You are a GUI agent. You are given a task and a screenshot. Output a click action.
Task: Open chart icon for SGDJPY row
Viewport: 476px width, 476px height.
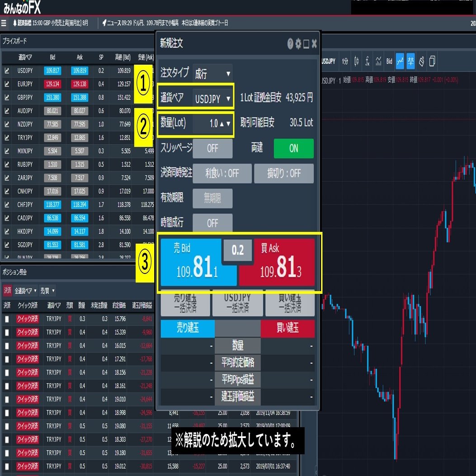click(7, 245)
